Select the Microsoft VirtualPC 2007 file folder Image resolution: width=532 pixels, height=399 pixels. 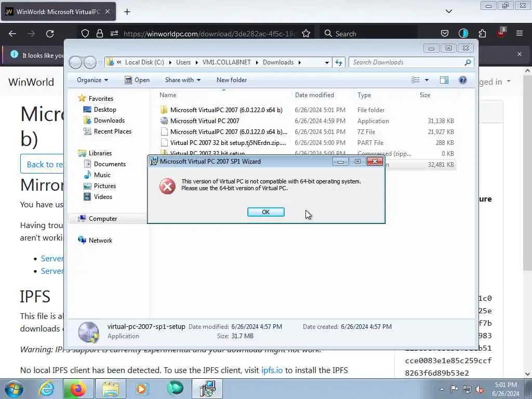(227, 110)
